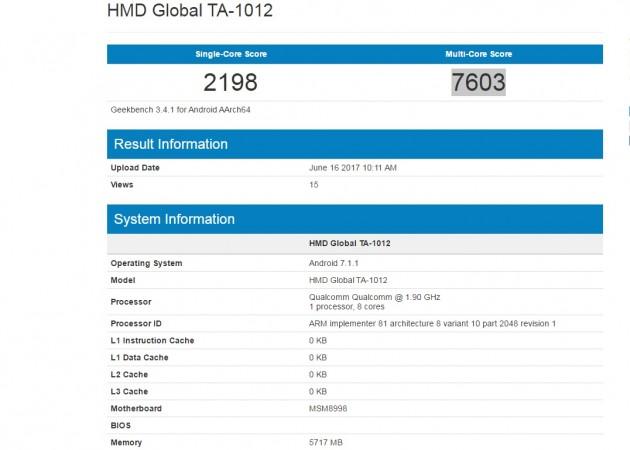This screenshot has height=450, width=630.
Task: Click the Processor label
Action: pyautogui.click(x=131, y=302)
